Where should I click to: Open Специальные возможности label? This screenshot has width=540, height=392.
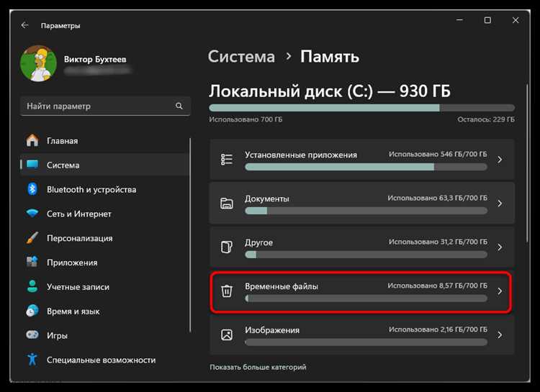102,360
